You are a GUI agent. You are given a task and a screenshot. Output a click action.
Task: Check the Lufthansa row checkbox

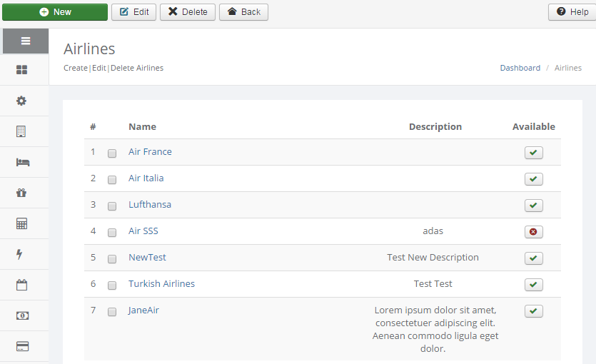tap(112, 206)
